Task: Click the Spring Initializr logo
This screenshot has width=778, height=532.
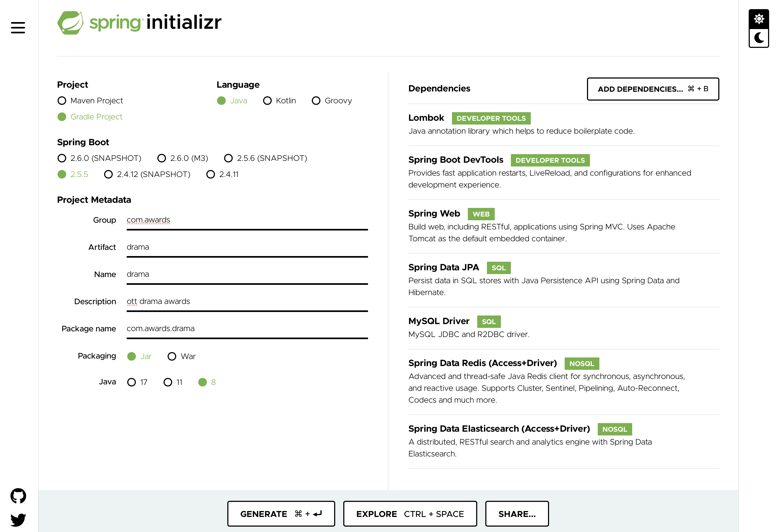Action: pos(139,23)
